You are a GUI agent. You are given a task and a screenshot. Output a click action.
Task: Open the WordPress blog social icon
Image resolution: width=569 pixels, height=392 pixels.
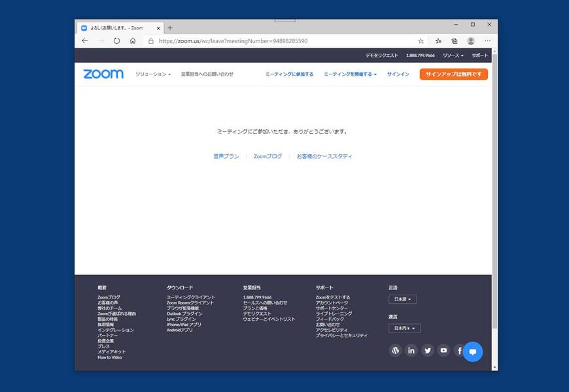coord(395,351)
